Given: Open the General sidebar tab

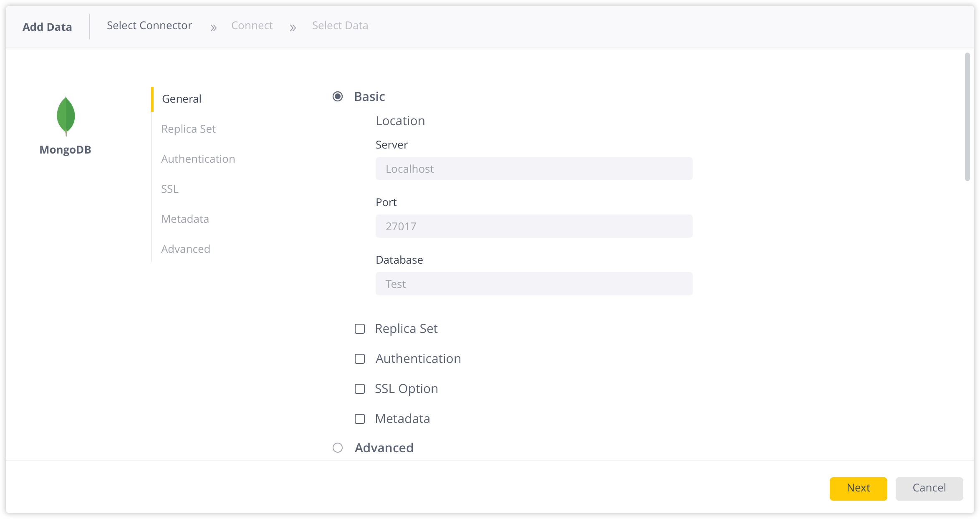Looking at the screenshot, I should [x=182, y=99].
